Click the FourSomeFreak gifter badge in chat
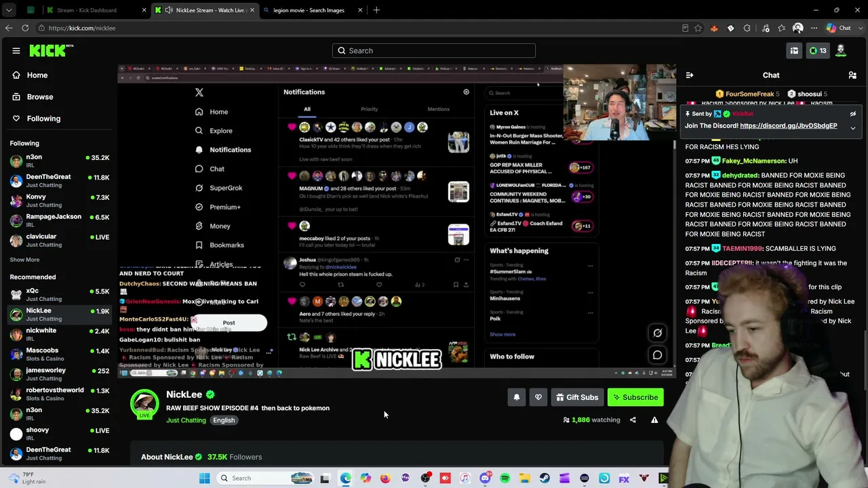The height and width of the screenshot is (488, 868). 719,94
